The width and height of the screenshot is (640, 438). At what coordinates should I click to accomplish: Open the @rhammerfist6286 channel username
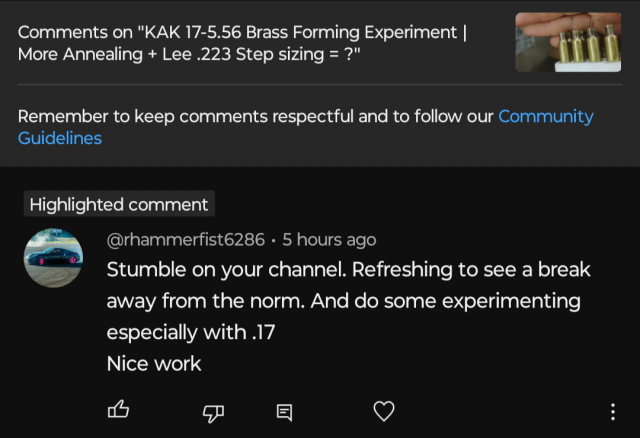click(186, 239)
